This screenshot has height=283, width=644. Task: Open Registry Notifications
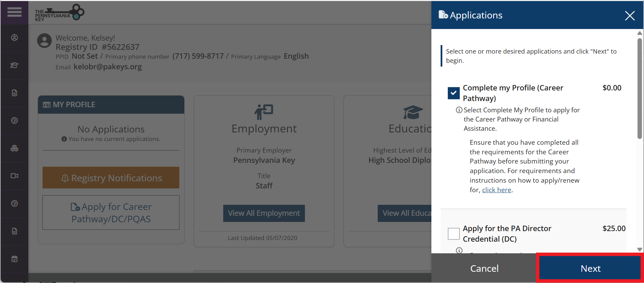[111, 178]
